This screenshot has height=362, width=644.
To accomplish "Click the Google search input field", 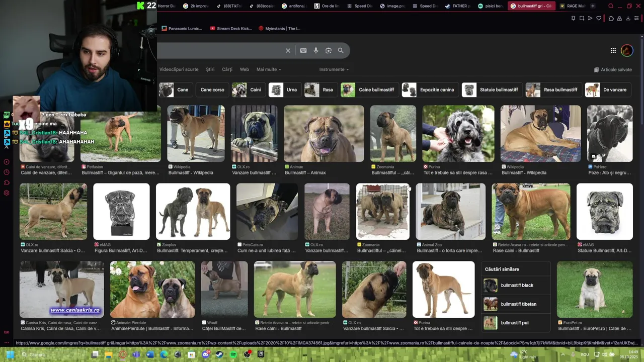I will (x=220, y=50).
